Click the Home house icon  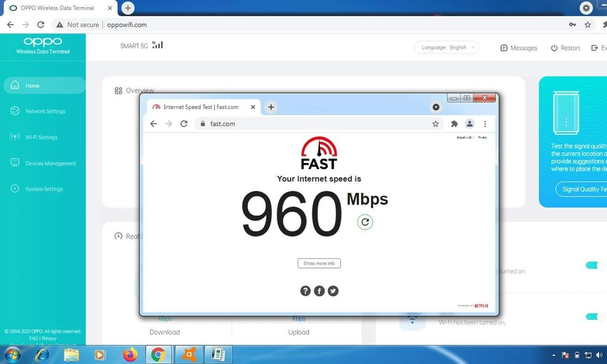tap(15, 85)
